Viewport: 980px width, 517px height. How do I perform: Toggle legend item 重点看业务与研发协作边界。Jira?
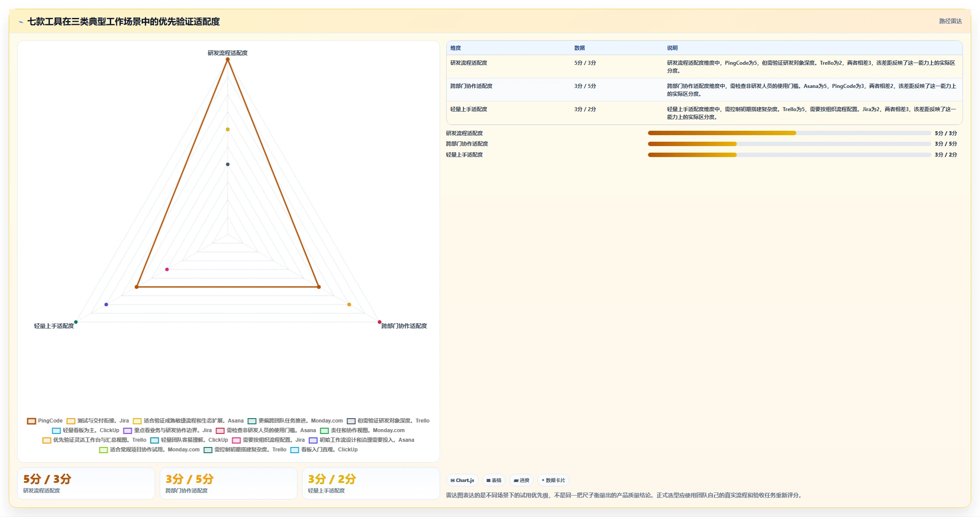point(167,430)
